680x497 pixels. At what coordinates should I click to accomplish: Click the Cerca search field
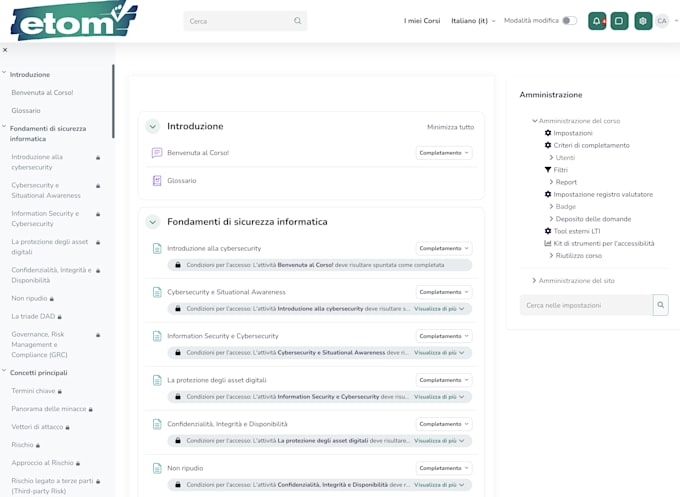pyautogui.click(x=245, y=21)
